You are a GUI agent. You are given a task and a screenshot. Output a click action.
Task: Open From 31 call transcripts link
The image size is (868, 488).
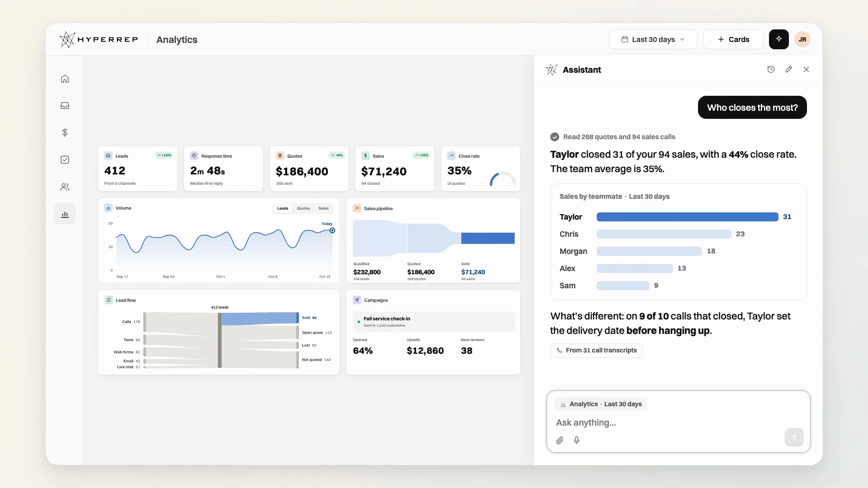pyautogui.click(x=596, y=351)
